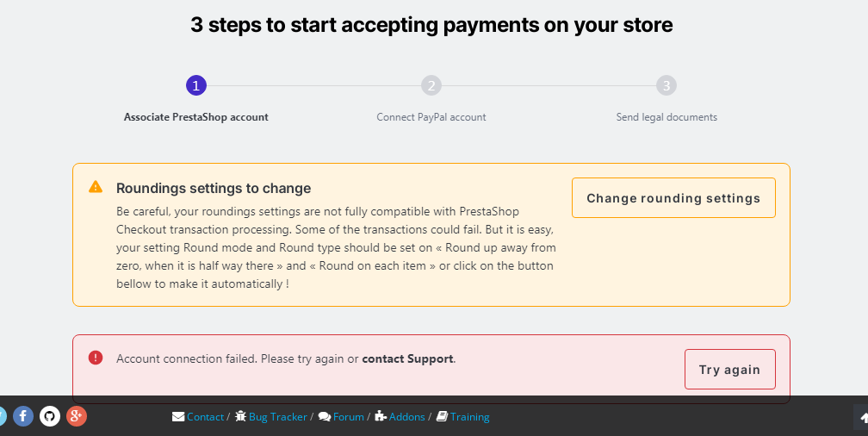Click the puzzle piece icon beside Addons
The image size is (868, 436).
381,417
